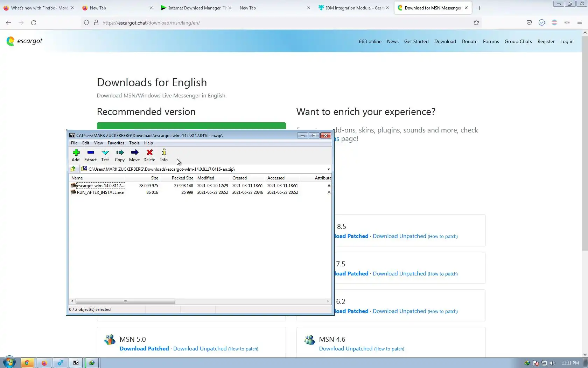Click the volume icon in system tray
Screen dimensions: 588x368
pyautogui.click(x=553, y=363)
